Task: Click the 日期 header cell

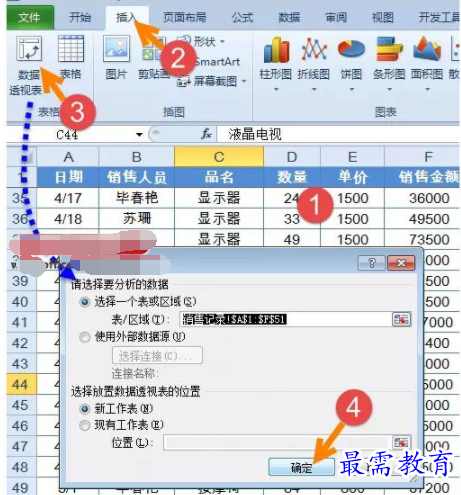Action: tap(68, 177)
